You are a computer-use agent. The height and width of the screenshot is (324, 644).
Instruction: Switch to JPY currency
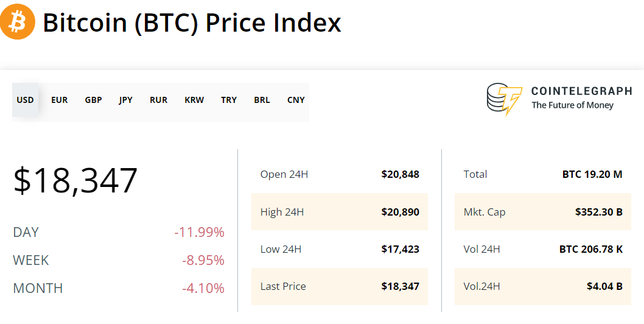point(125,100)
